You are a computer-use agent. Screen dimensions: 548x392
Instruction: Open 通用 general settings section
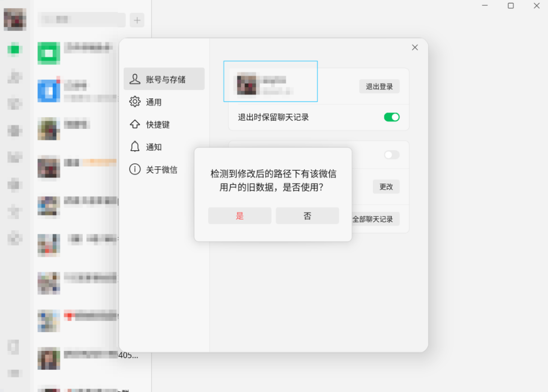pyautogui.click(x=164, y=101)
